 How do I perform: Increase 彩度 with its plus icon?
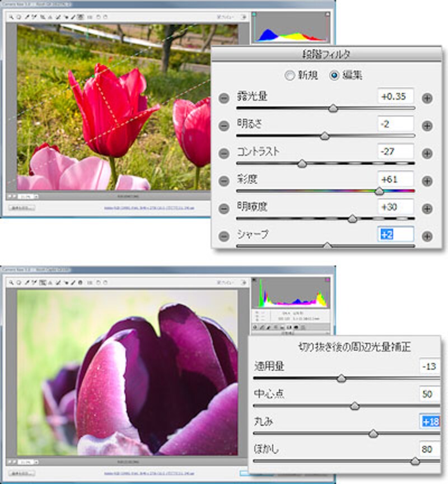pos(427,181)
